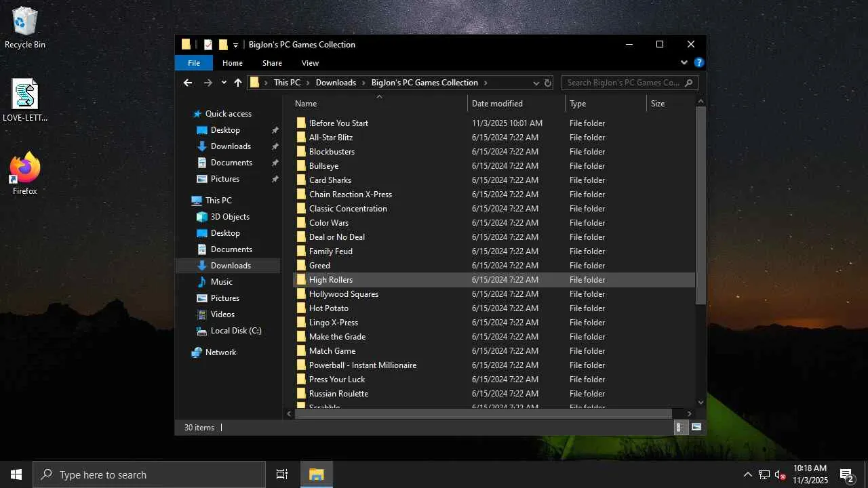Screen dimensions: 868x488
Task: Open the network tray icon
Action: coord(764,475)
